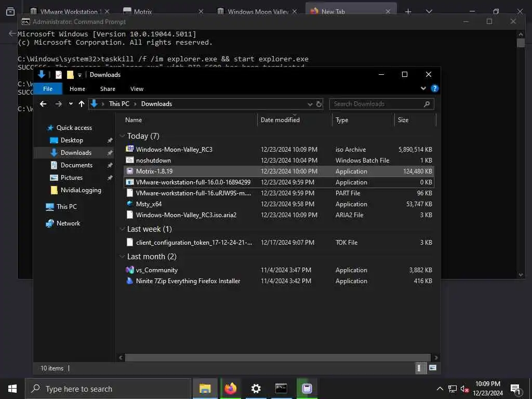Select the VMware-workstation-full-16.uRJW9S PART file
The width and height of the screenshot is (532, 399).
click(x=279, y=193)
